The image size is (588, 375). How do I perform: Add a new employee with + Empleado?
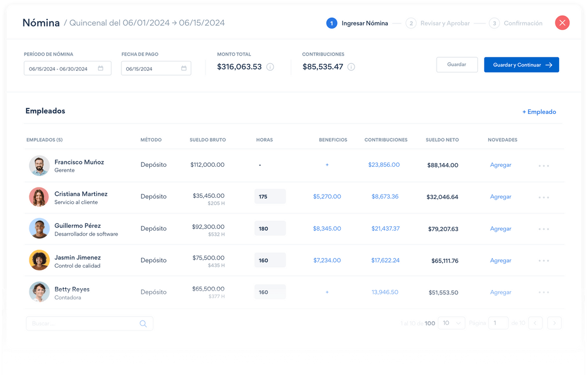coord(539,112)
